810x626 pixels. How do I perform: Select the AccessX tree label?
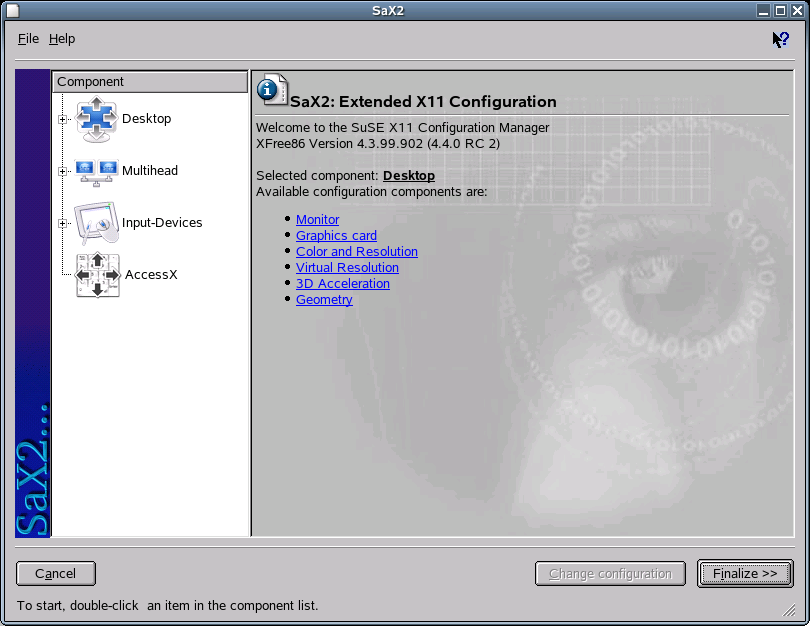(151, 275)
